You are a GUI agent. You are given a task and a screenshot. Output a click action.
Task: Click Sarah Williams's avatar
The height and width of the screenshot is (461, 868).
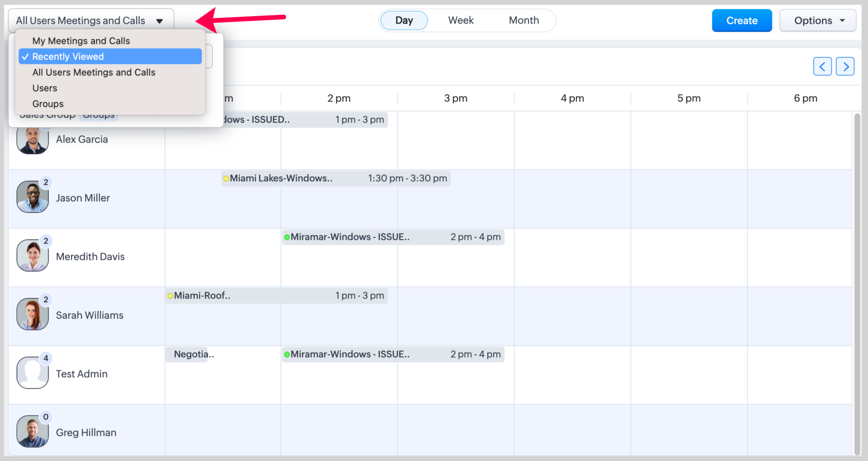pos(33,314)
